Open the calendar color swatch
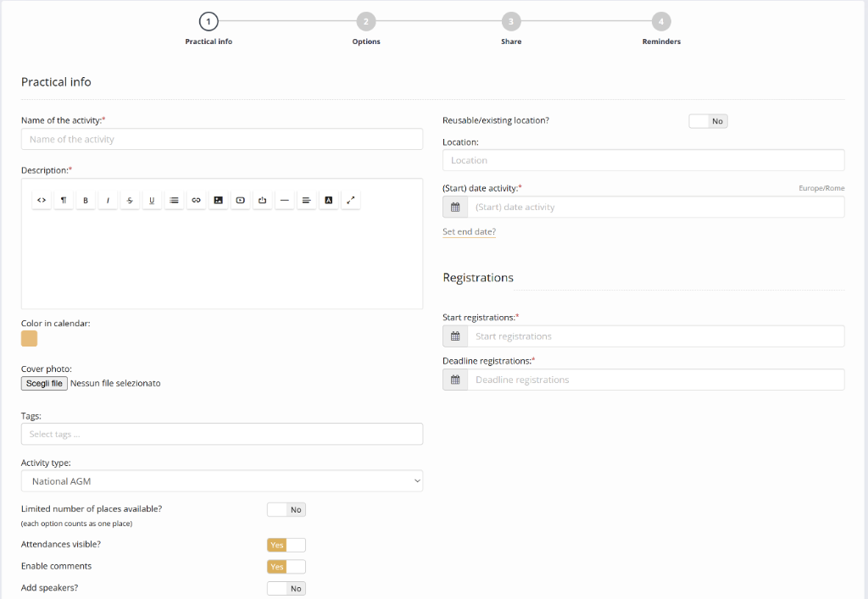The image size is (868, 599). tap(30, 339)
